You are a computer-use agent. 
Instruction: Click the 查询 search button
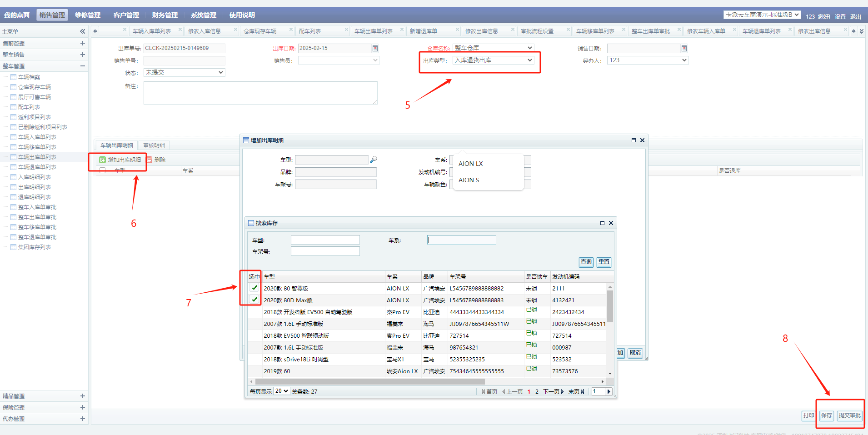[586, 262]
